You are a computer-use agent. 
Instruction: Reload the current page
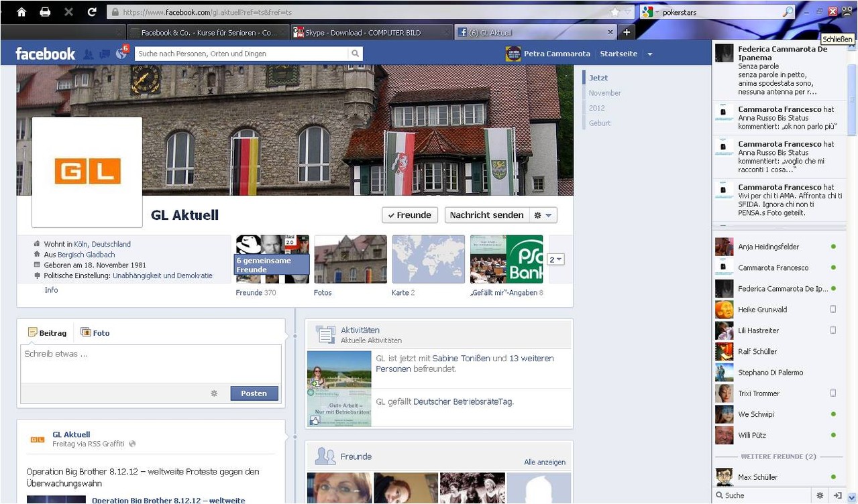pos(92,12)
